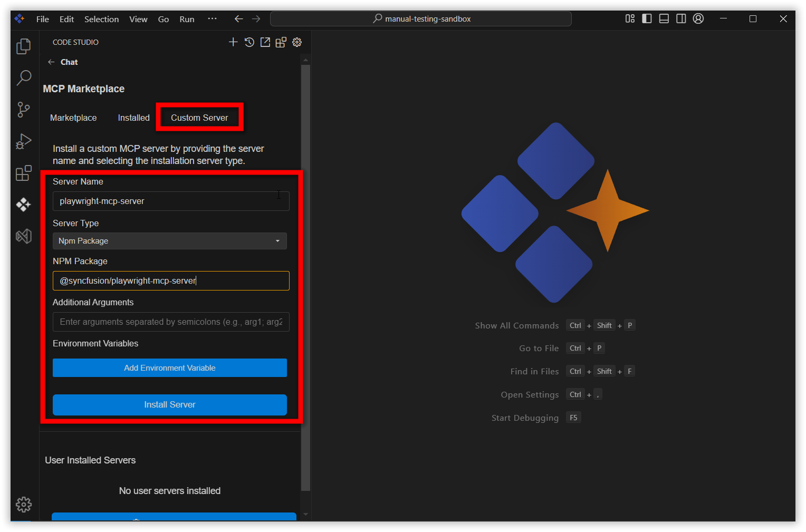Click the Show All Commands text
This screenshot has width=806, height=532.
pyautogui.click(x=517, y=325)
